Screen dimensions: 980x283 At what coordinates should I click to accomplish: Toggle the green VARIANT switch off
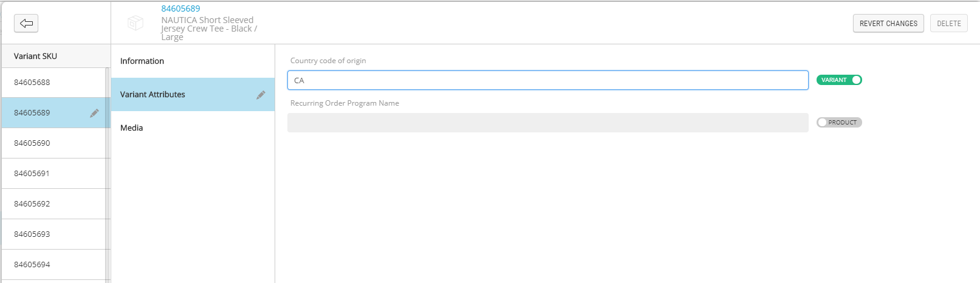tap(839, 80)
